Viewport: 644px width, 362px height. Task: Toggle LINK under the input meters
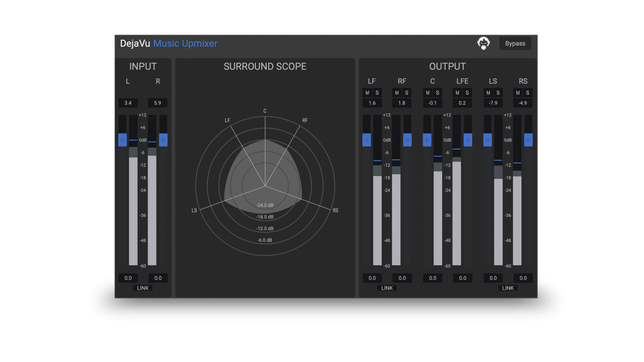point(143,288)
